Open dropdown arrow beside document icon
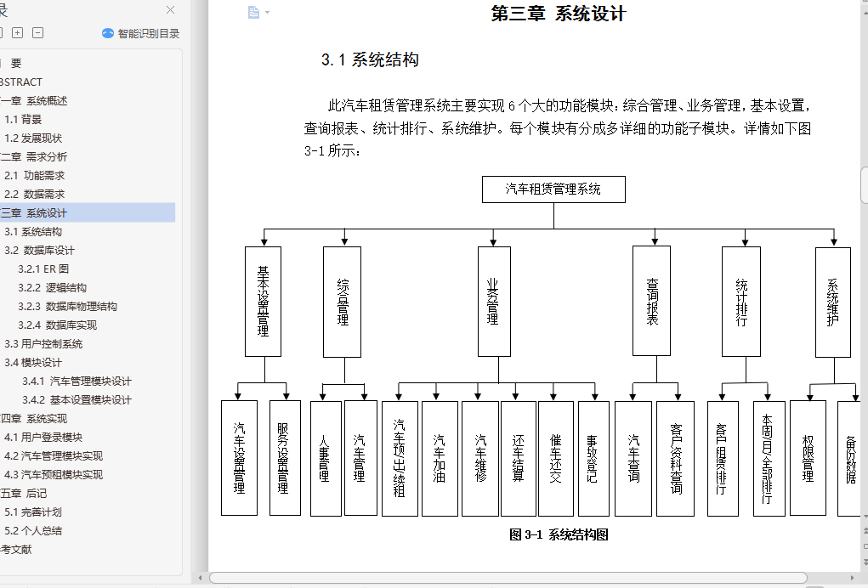 (268, 12)
